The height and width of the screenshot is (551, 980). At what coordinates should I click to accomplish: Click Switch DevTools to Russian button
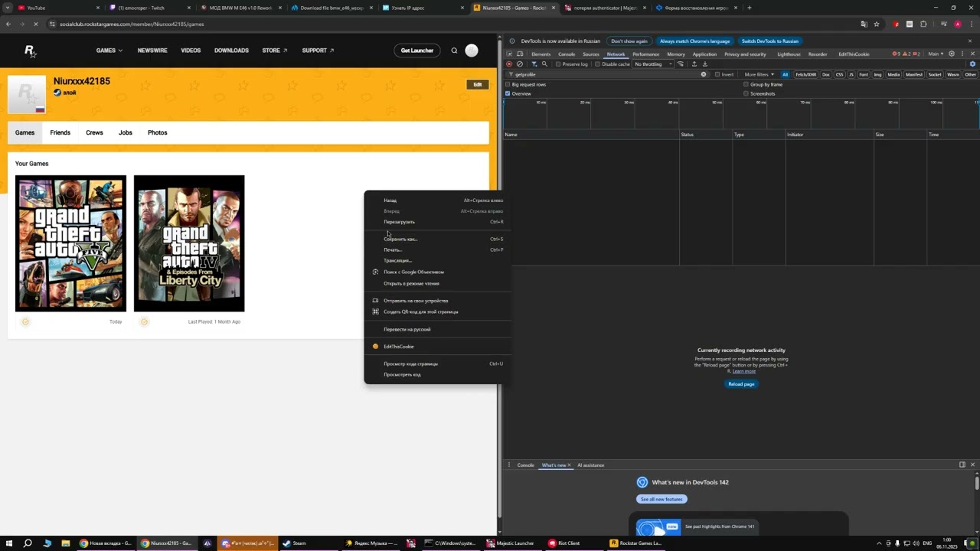[770, 41]
